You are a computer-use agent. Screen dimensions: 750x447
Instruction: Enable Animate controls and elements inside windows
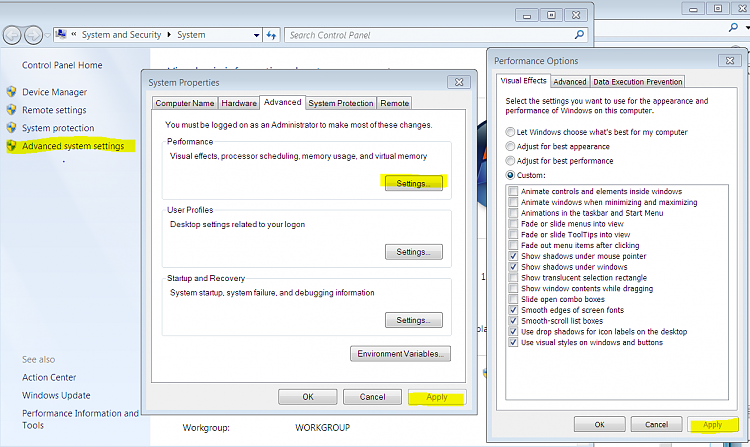513,191
